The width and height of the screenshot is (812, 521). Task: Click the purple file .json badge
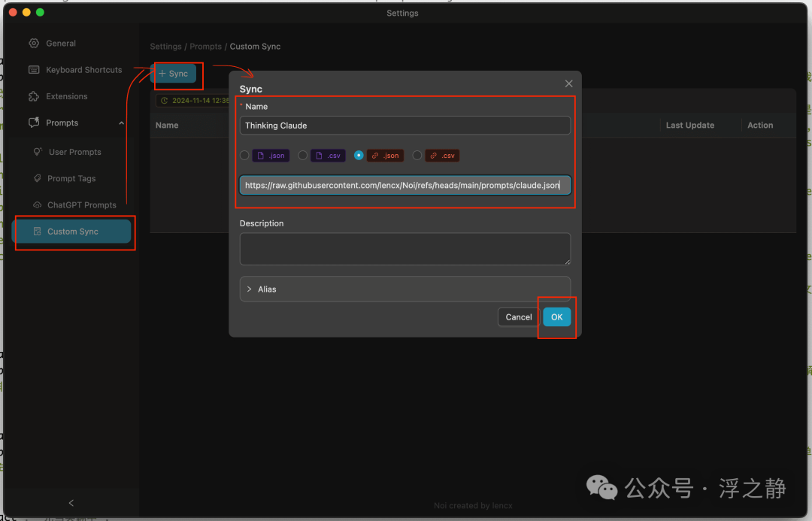point(271,156)
